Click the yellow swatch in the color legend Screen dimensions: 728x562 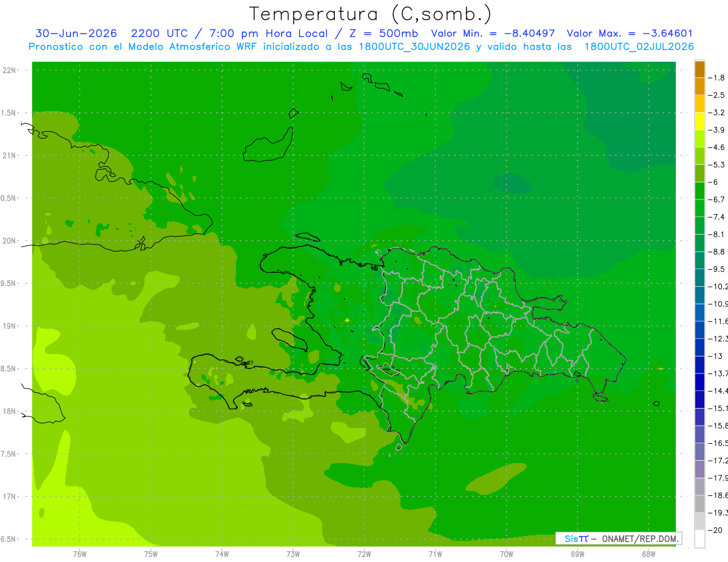pos(699,121)
